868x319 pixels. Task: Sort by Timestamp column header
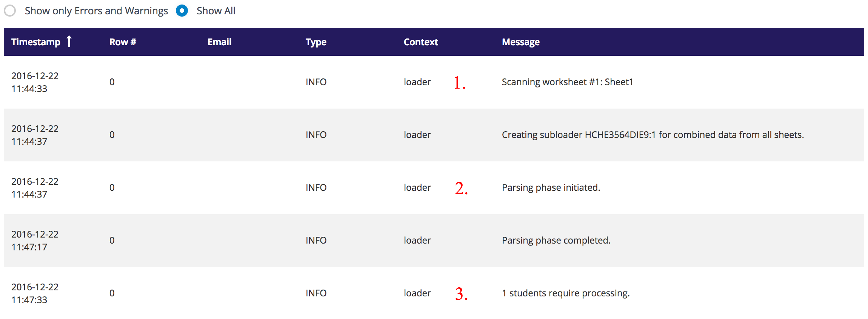(x=36, y=42)
